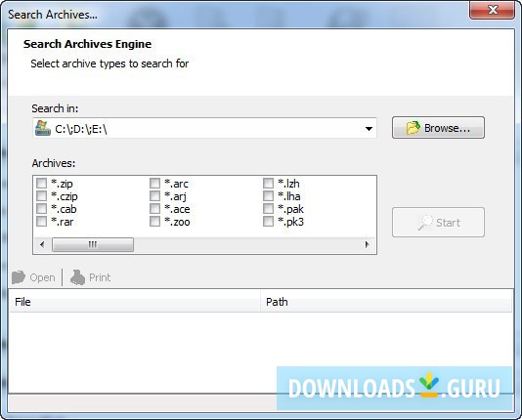Screen dimensions: 522x420
Task: Close the Search Archives window
Action: coord(492,10)
